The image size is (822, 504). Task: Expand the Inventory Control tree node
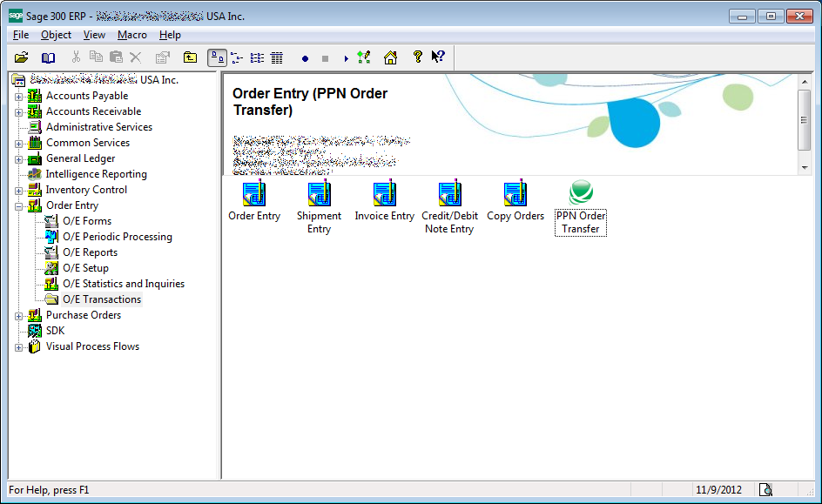point(18,192)
